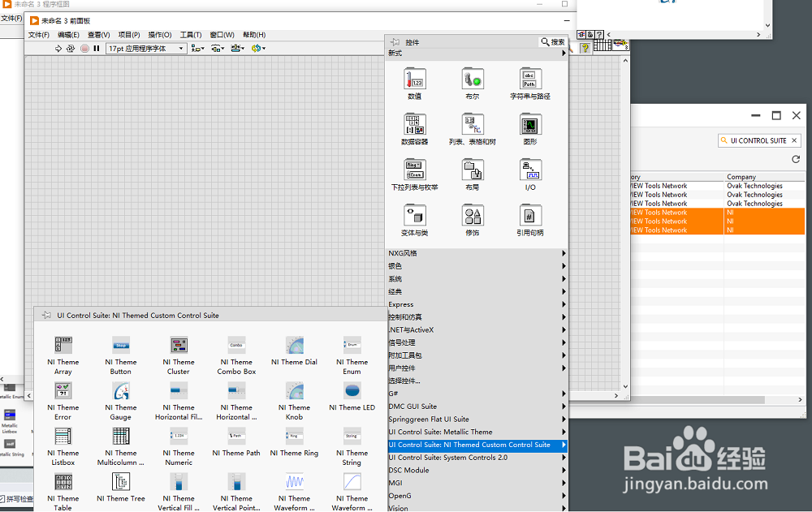Screen dimensions: 812x512
Task: Expand the 银色 silver palette submenu
Action: point(477,266)
